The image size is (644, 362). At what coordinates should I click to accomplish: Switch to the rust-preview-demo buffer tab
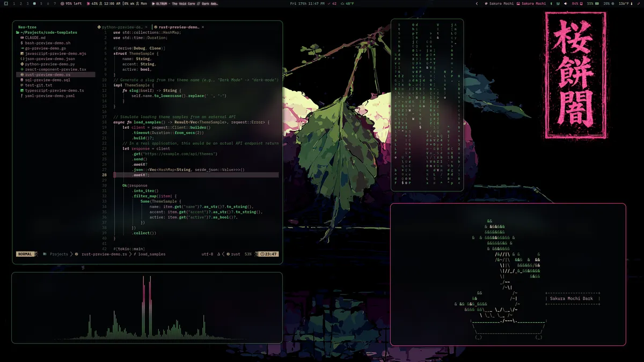coord(179,27)
